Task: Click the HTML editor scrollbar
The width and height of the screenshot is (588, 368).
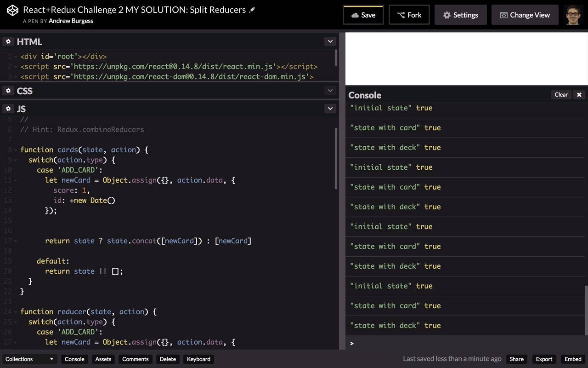Action: coord(337,57)
